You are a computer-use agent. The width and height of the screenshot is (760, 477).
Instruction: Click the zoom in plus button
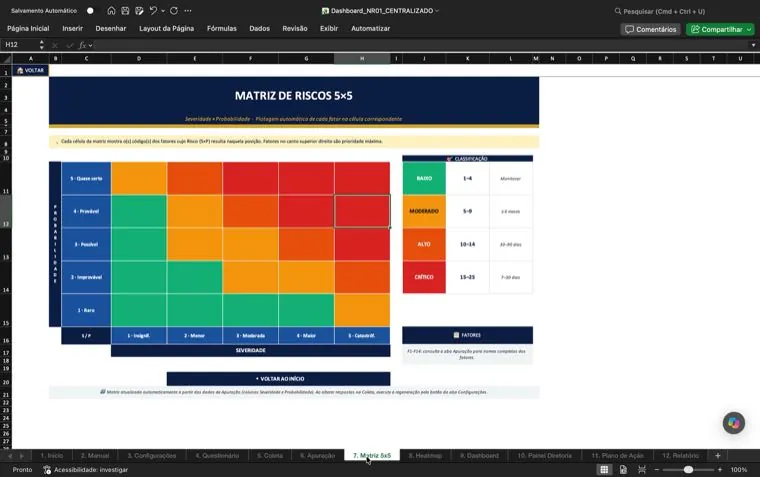point(720,470)
